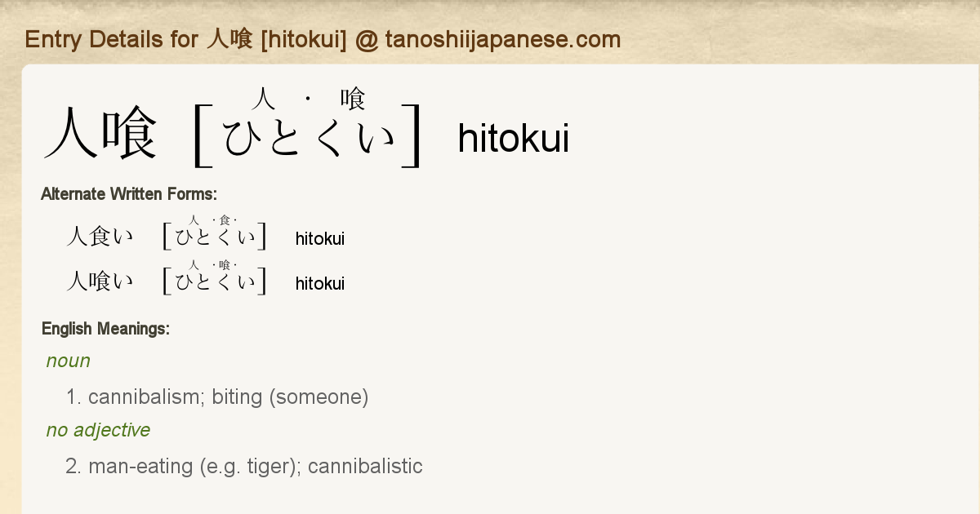The image size is (980, 514).
Task: Click the Alternate Written Forms heading
Action: pyautogui.click(x=129, y=194)
